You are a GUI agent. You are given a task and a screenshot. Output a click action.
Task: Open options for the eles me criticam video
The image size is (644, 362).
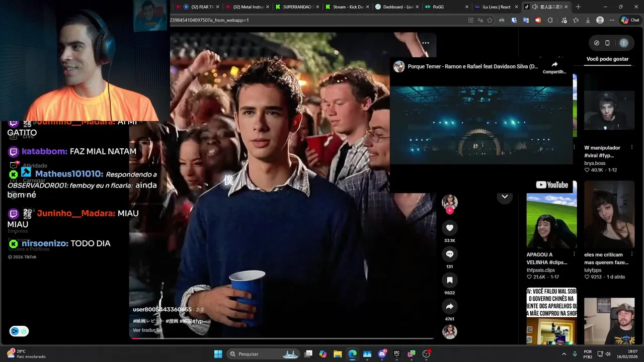click(x=631, y=254)
